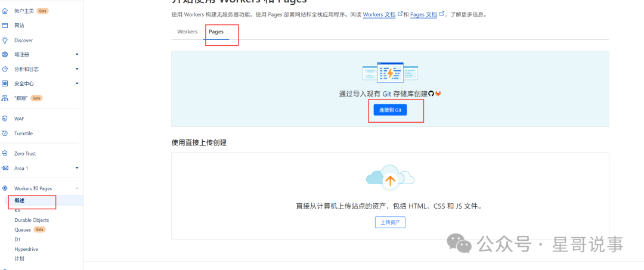Viewport: 644px width, 270px height.
Task: Click the Workers 和 Pages diamond icon
Action: (5, 188)
